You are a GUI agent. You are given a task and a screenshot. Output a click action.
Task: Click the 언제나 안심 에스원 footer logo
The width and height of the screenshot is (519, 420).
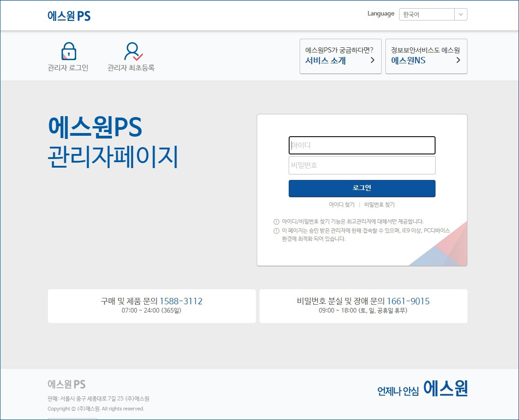(422, 388)
